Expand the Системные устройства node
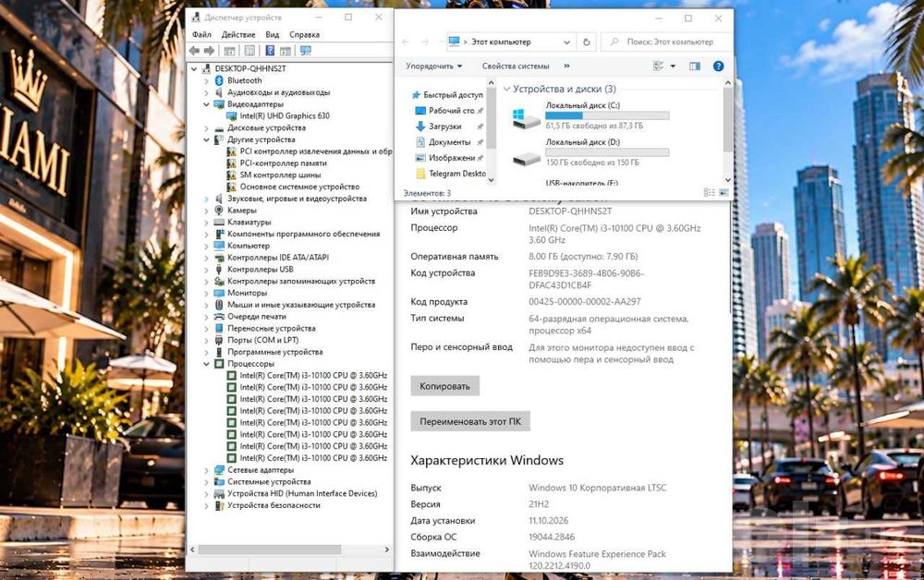This screenshot has width=924, height=580. 206,482
